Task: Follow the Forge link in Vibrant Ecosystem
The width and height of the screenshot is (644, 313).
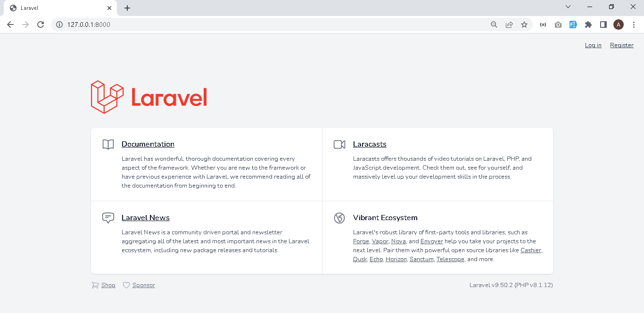Action: point(361,241)
